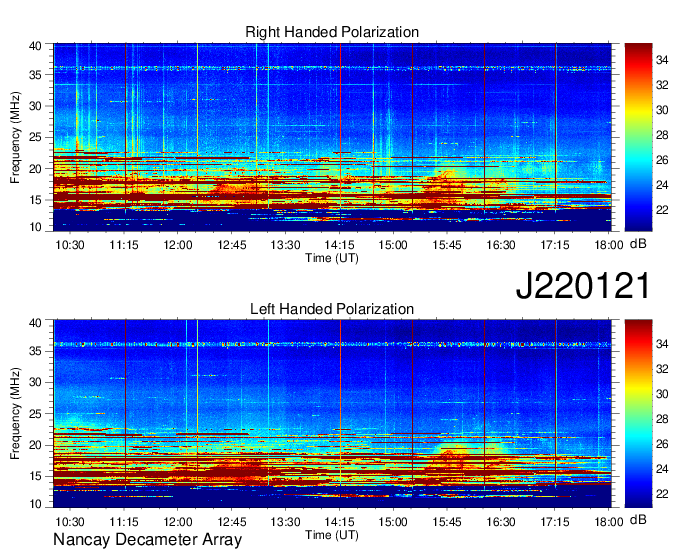Click the Left Handed plot's color scale bar
This screenshot has height=552, width=680.
638,414
